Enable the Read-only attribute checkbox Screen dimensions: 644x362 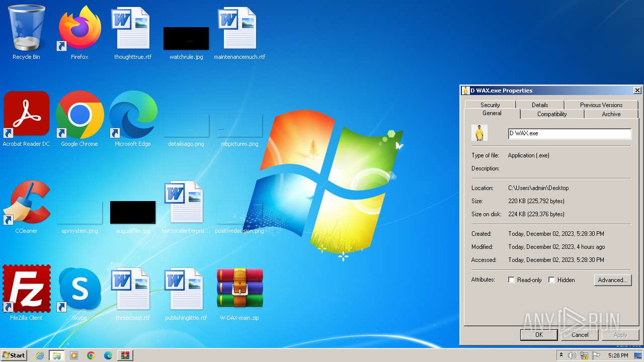pyautogui.click(x=512, y=280)
